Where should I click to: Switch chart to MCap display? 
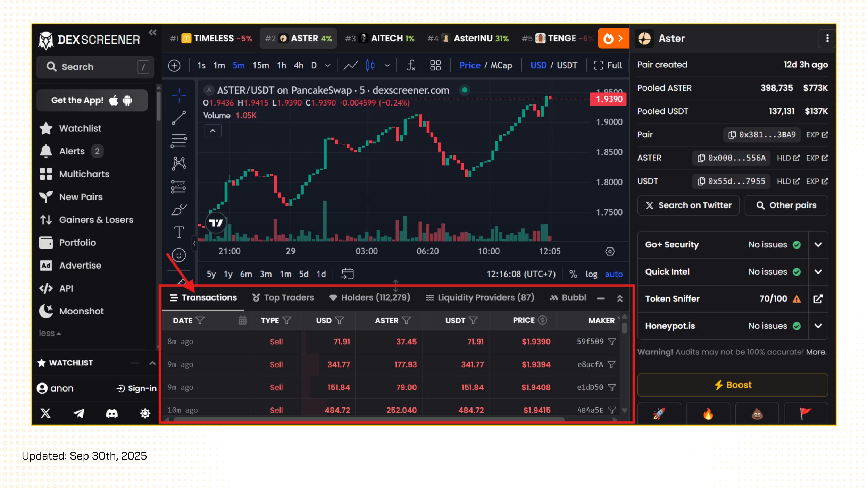pos(501,65)
